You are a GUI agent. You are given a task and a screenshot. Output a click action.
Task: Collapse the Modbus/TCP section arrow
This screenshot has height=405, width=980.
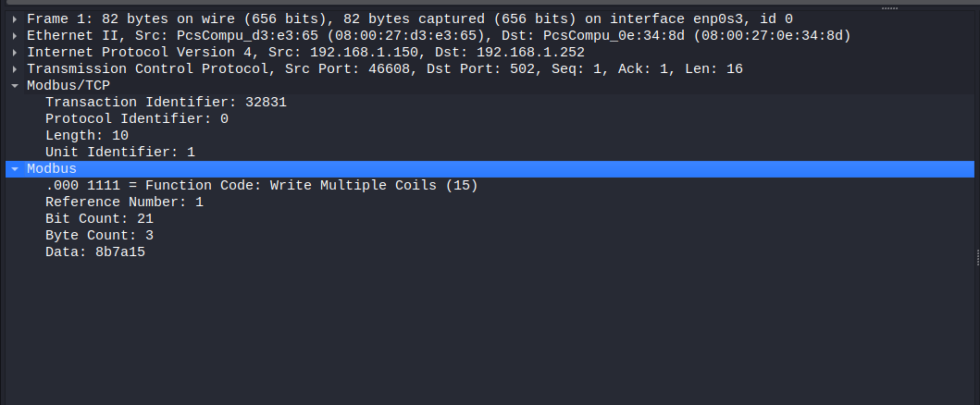coord(15,85)
